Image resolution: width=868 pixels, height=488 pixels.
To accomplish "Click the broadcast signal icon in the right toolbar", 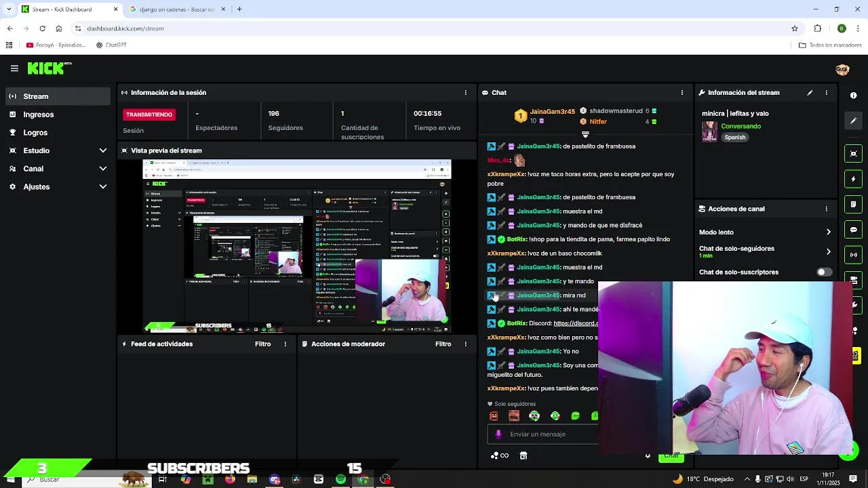I will (x=853, y=255).
